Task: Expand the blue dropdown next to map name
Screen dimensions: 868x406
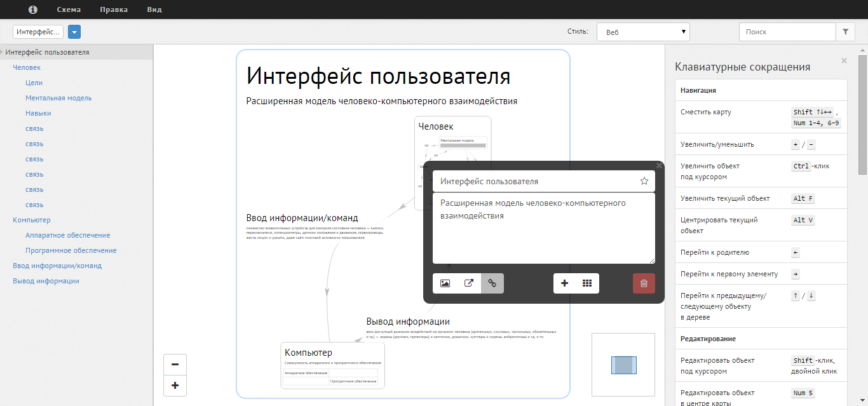Action: (74, 32)
